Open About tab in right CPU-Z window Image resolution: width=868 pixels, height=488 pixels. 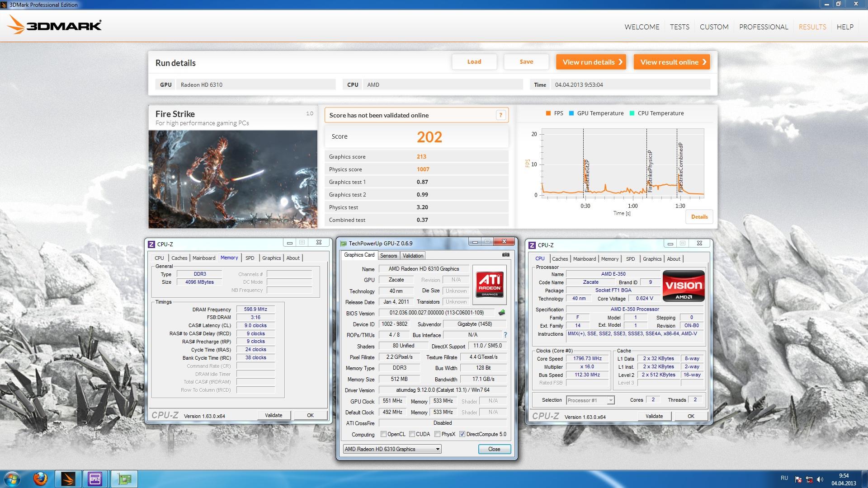click(x=673, y=259)
